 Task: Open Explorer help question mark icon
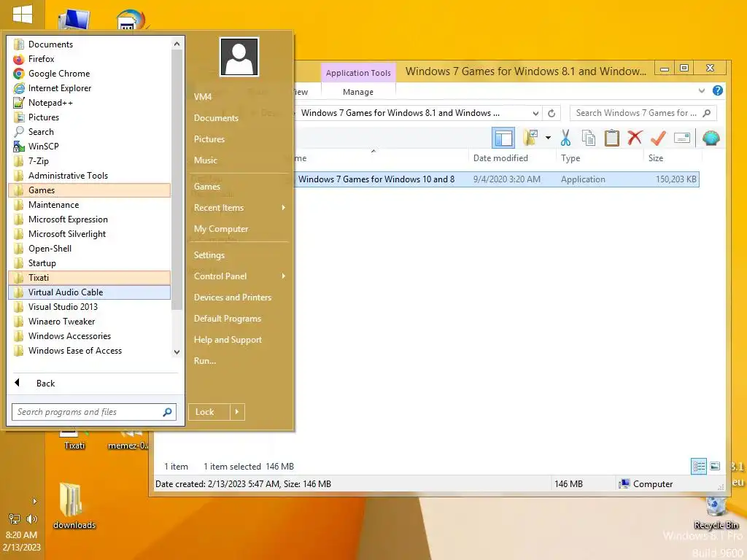[x=718, y=91]
